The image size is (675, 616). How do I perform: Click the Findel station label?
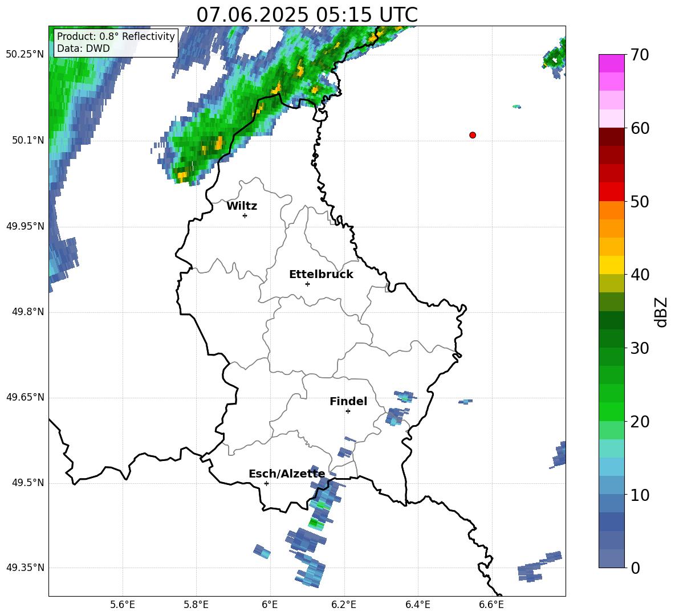coord(348,401)
